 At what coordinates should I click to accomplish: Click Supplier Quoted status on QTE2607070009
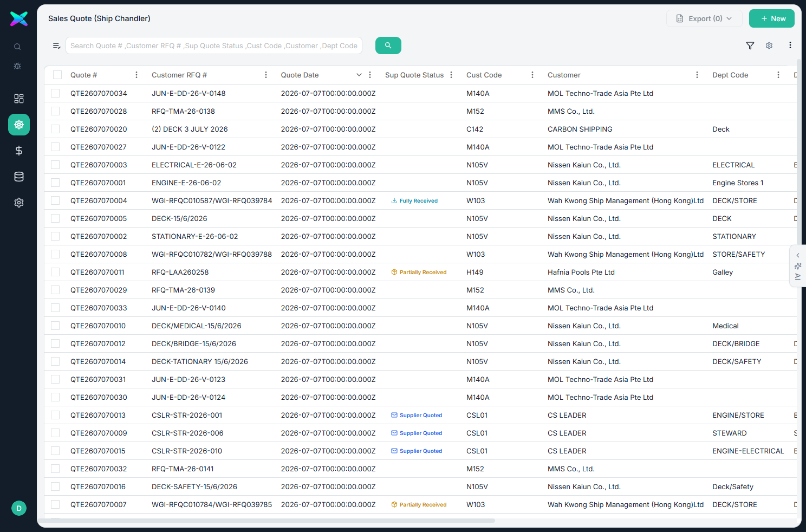pyautogui.click(x=417, y=433)
